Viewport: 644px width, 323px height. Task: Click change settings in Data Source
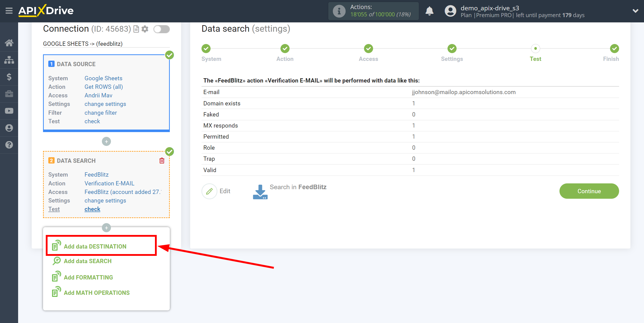click(105, 104)
